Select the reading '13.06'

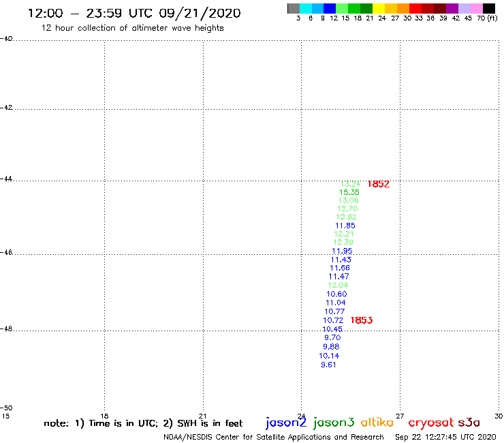coord(349,200)
